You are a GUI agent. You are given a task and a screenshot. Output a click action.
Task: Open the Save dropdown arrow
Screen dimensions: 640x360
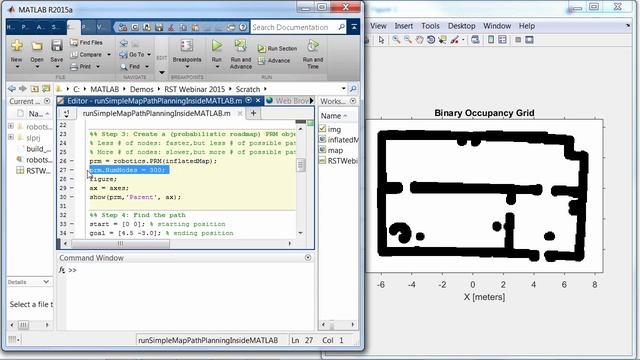point(57,67)
